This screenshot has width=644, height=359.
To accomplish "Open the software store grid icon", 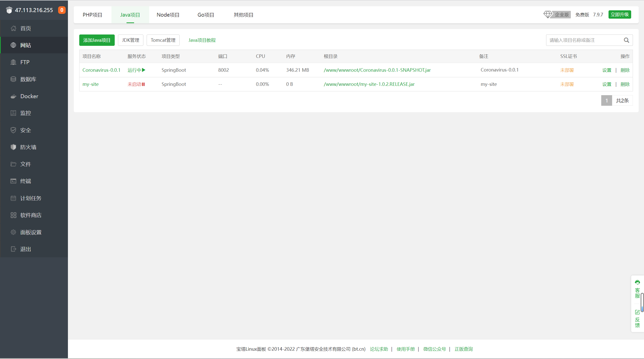I will click(x=13, y=215).
